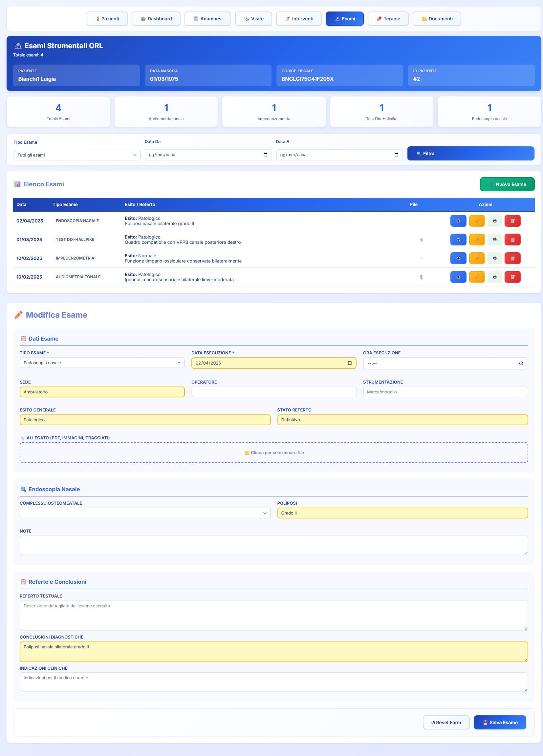Image resolution: width=543 pixels, height=756 pixels.
Task: Open Tipo Esame dropdown in Modifica Esame
Action: click(102, 363)
